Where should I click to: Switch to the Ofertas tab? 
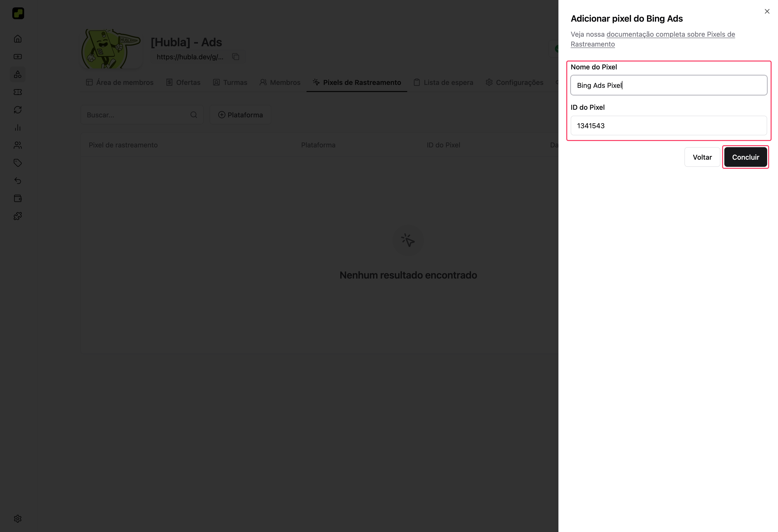point(183,82)
